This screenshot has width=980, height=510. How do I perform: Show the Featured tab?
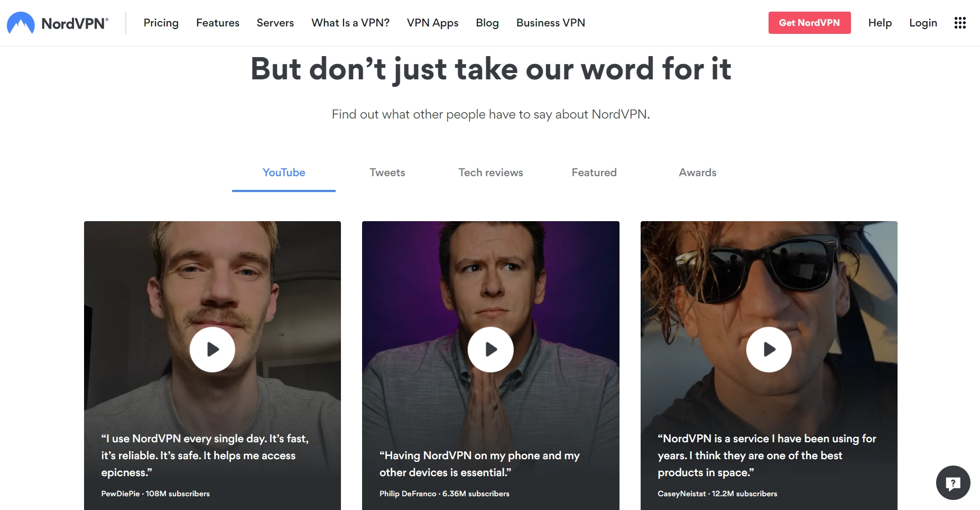(x=594, y=172)
